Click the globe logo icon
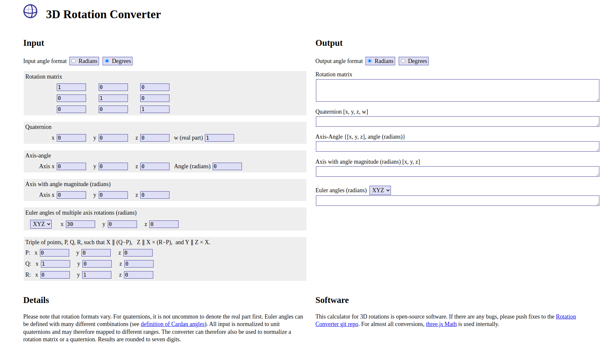612x364 pixels. tap(31, 11)
